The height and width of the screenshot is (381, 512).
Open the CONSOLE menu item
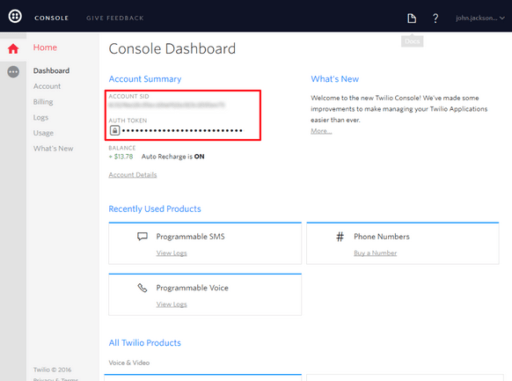coord(51,18)
